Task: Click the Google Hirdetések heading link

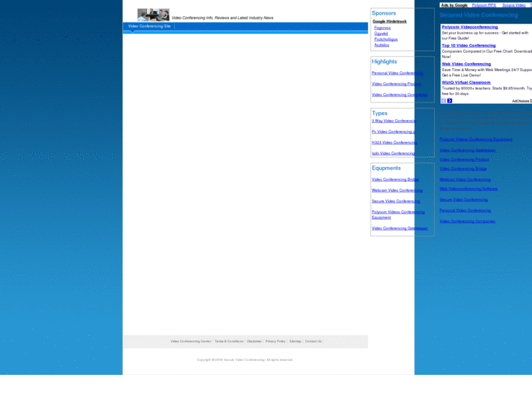Action: pos(389,21)
